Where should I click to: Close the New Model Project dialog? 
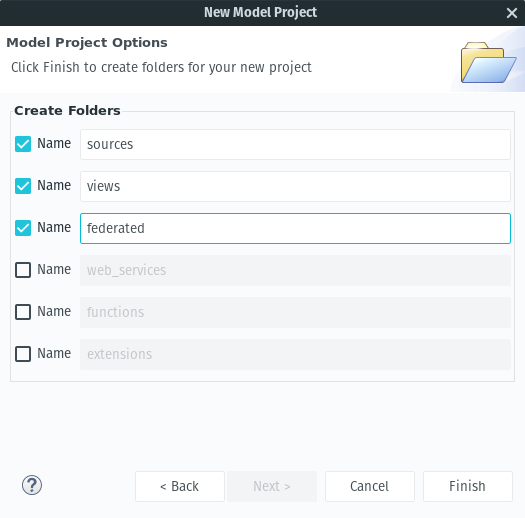click(512, 13)
